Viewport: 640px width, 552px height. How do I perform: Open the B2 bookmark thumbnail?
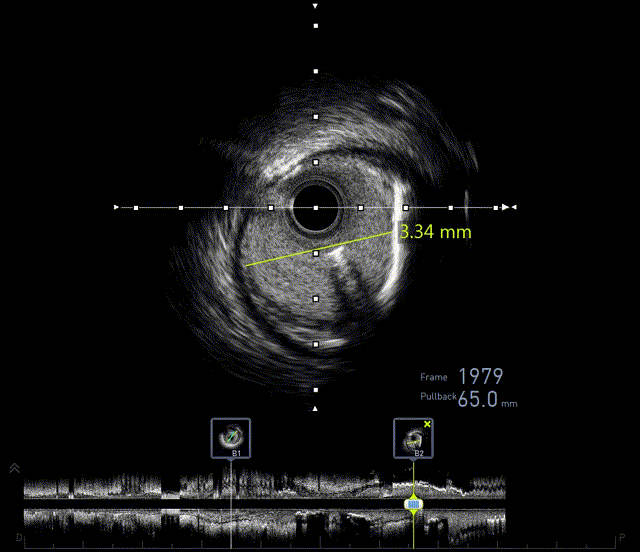click(413, 438)
